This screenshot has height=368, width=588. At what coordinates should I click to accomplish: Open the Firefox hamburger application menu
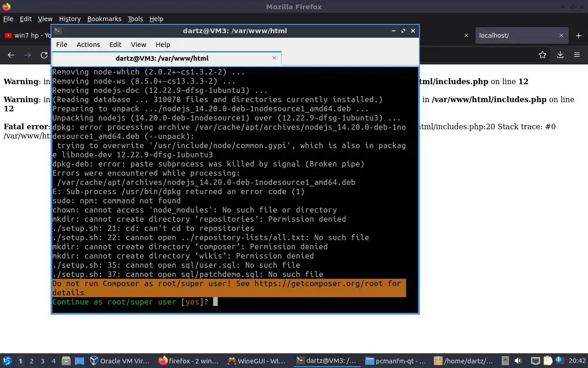click(x=577, y=55)
